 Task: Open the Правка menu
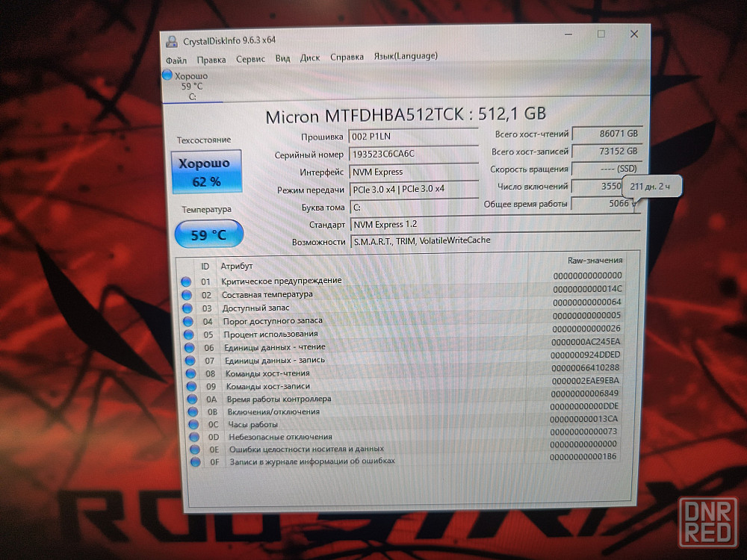pyautogui.click(x=211, y=59)
